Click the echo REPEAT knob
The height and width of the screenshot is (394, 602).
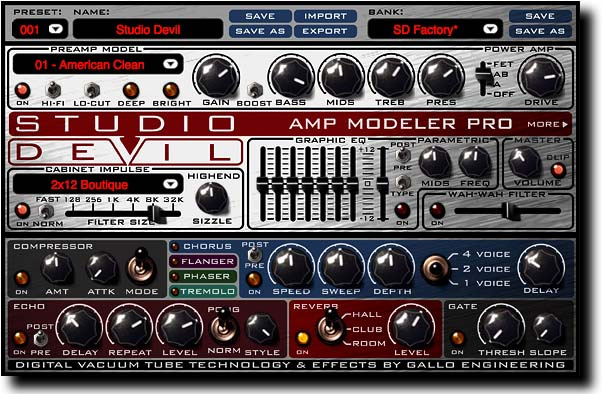[x=129, y=328]
